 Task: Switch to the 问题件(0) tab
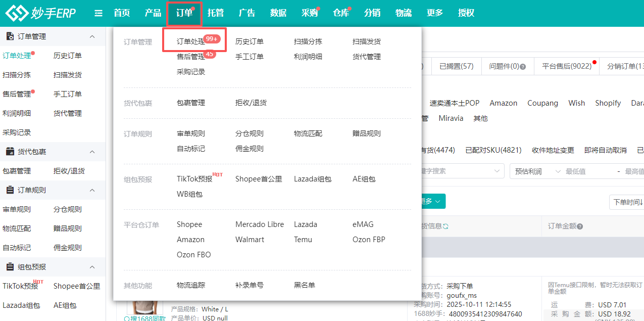tap(508, 66)
